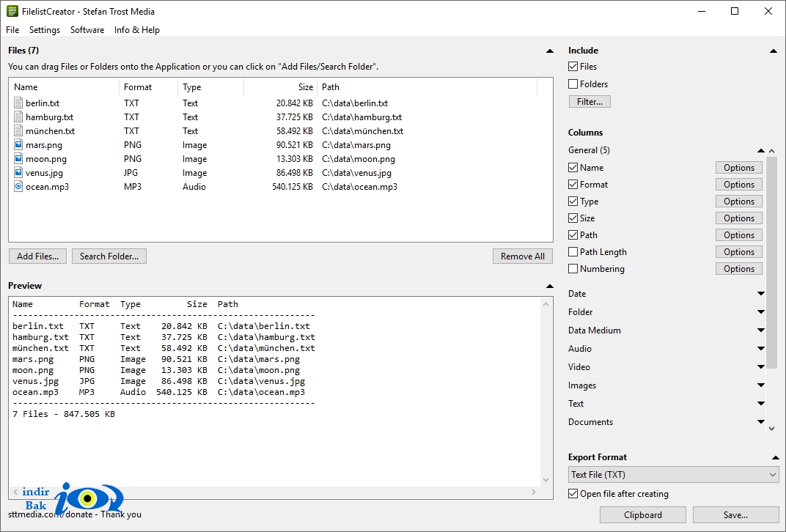Viewport: 786px width, 532px height.
Task: Open Options for the Name column
Action: click(x=739, y=167)
